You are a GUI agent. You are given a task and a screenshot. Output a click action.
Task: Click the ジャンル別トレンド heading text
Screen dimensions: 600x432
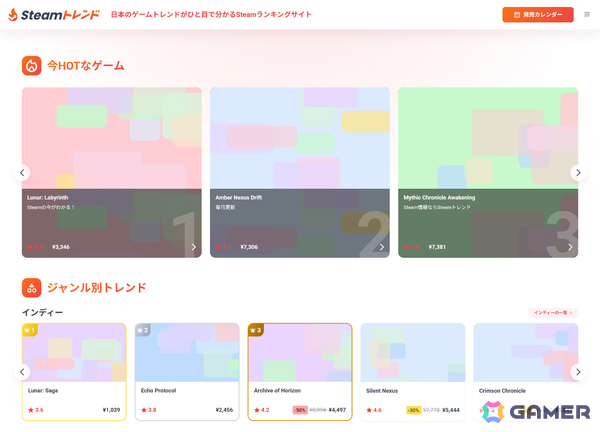[x=97, y=288]
